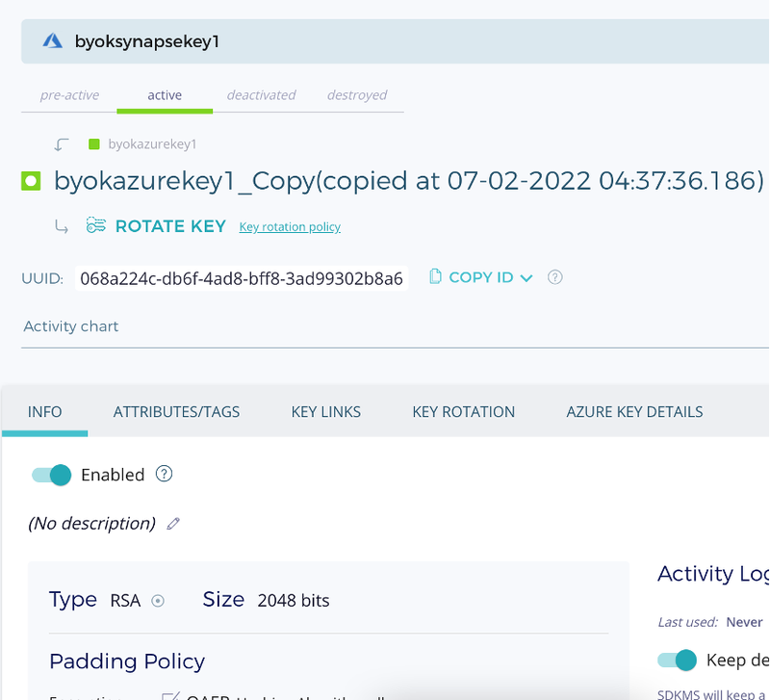Click the previous-key arrow icon
Screen dimensions: 770x700
pos(62,144)
